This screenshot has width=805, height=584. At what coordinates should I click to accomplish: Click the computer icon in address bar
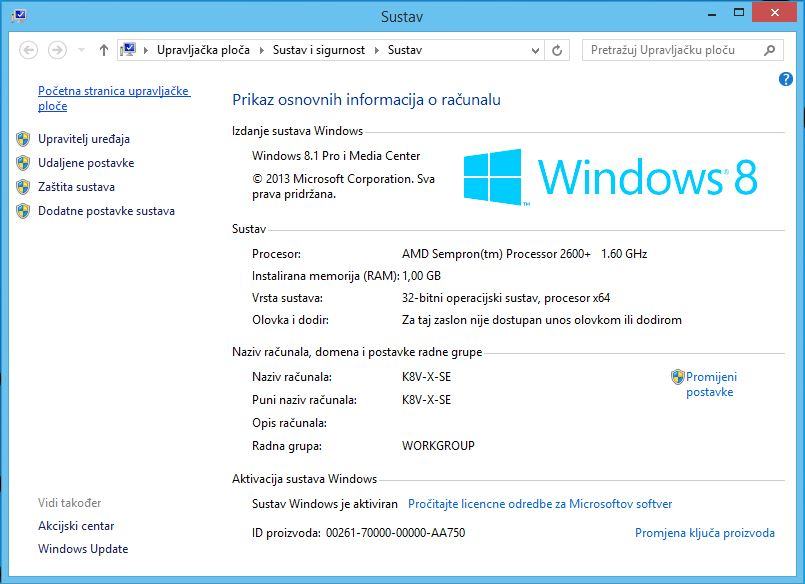point(128,50)
